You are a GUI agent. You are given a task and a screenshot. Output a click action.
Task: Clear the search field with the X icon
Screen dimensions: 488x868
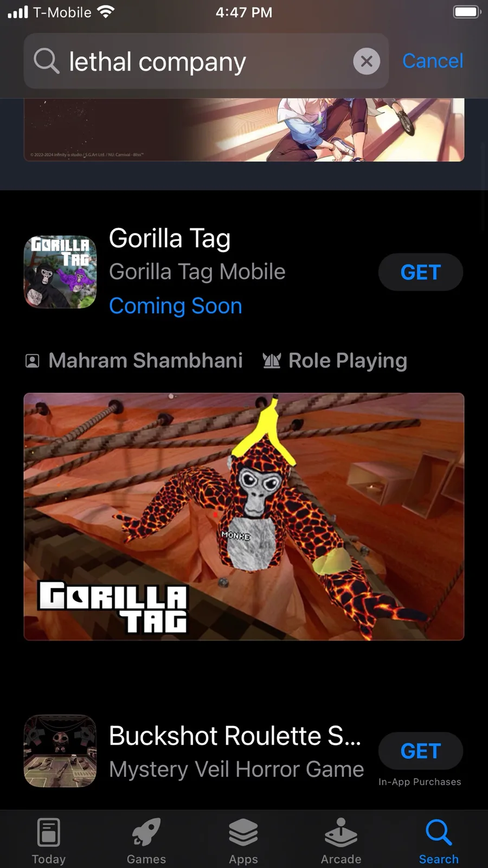pyautogui.click(x=367, y=61)
